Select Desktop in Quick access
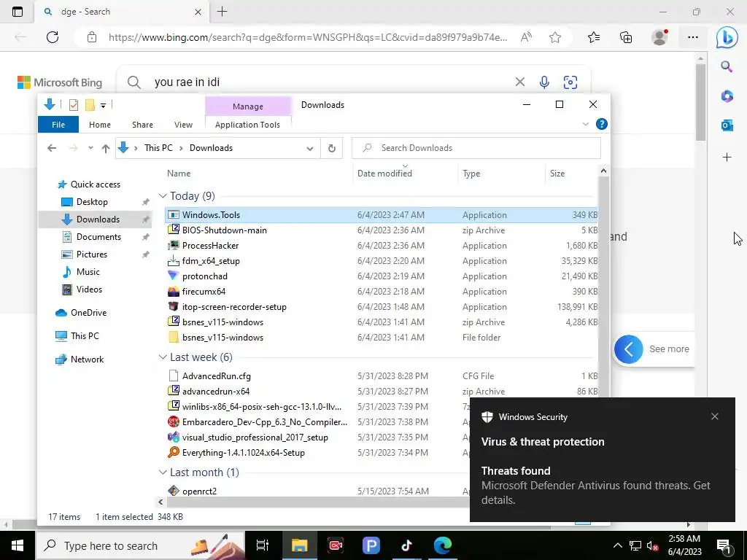The height and width of the screenshot is (560, 747). (x=92, y=202)
